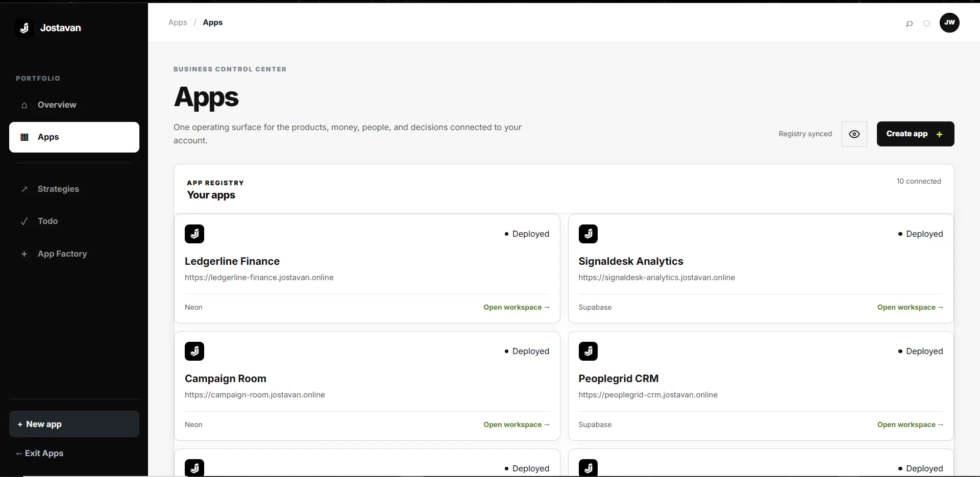Screen dimensions: 980x477
Task: Open the Todo section
Action: [74, 221]
